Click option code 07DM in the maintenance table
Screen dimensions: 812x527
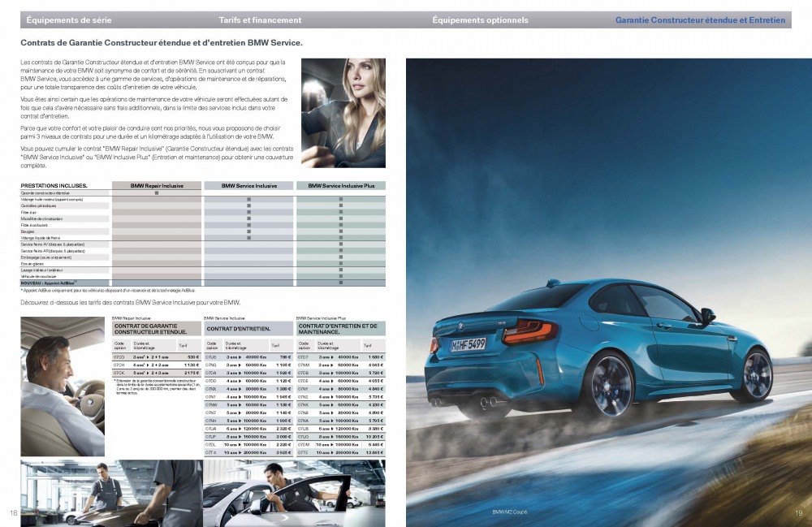tap(304, 445)
